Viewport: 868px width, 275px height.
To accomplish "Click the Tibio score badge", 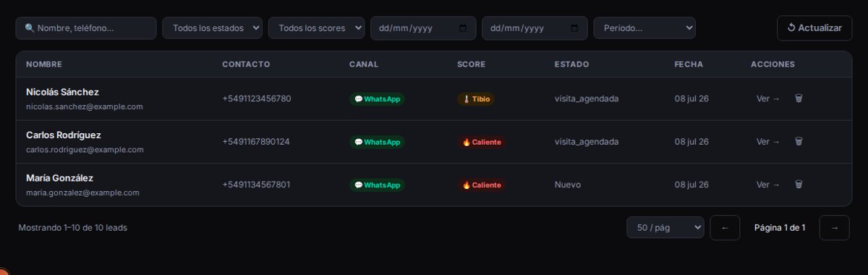I will click(476, 99).
